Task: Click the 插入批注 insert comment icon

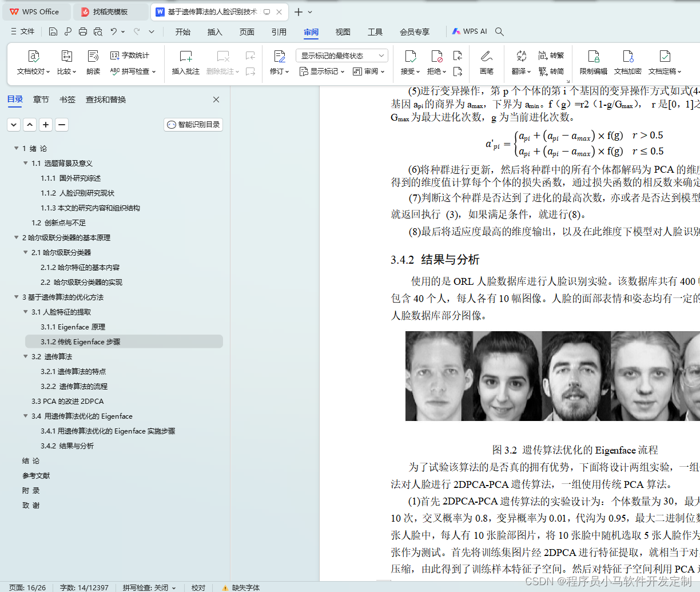Action: pos(186,56)
